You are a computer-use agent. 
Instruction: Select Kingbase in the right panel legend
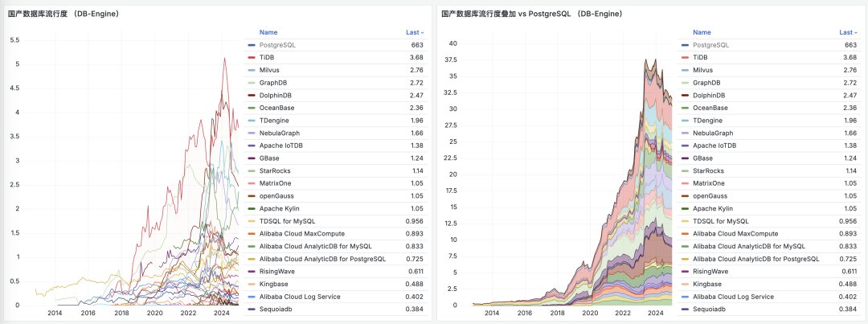[709, 284]
